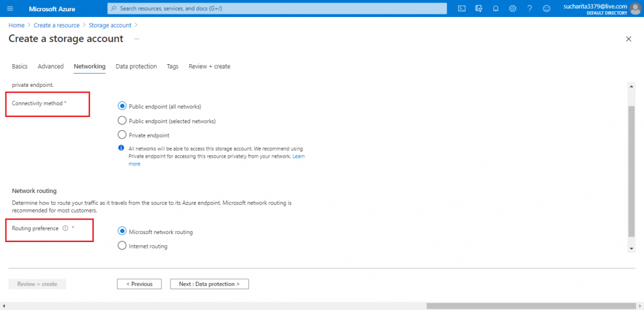Select Public endpoint (all networks)
This screenshot has height=310, width=644.
point(121,106)
